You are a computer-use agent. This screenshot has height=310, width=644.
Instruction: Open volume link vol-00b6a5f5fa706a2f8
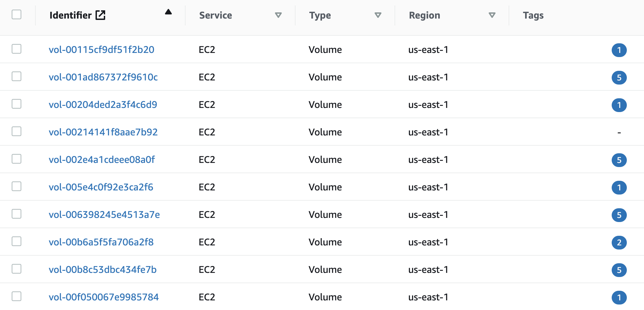(101, 242)
